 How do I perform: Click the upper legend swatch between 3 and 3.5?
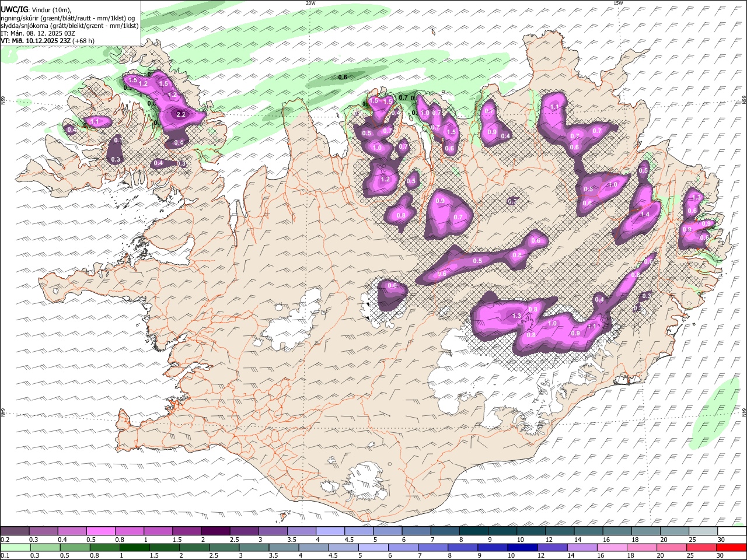tap(273, 531)
